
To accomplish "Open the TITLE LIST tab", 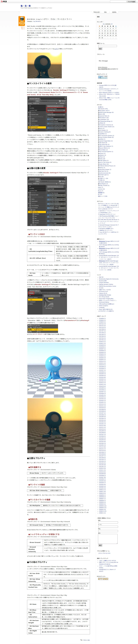I will click(96, 12).
